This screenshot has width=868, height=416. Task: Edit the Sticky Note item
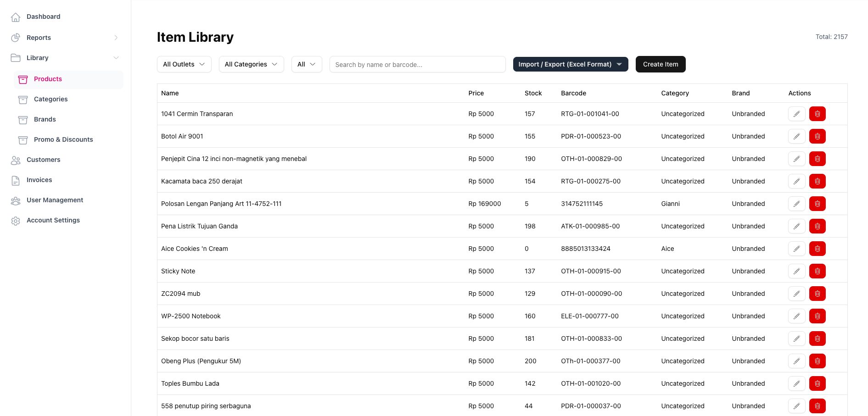pyautogui.click(x=796, y=271)
